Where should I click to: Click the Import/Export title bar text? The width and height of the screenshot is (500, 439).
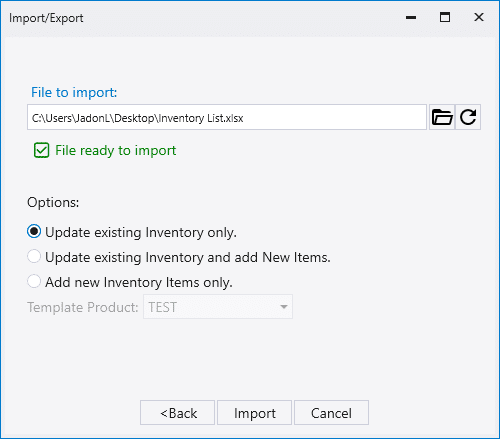[x=46, y=18]
